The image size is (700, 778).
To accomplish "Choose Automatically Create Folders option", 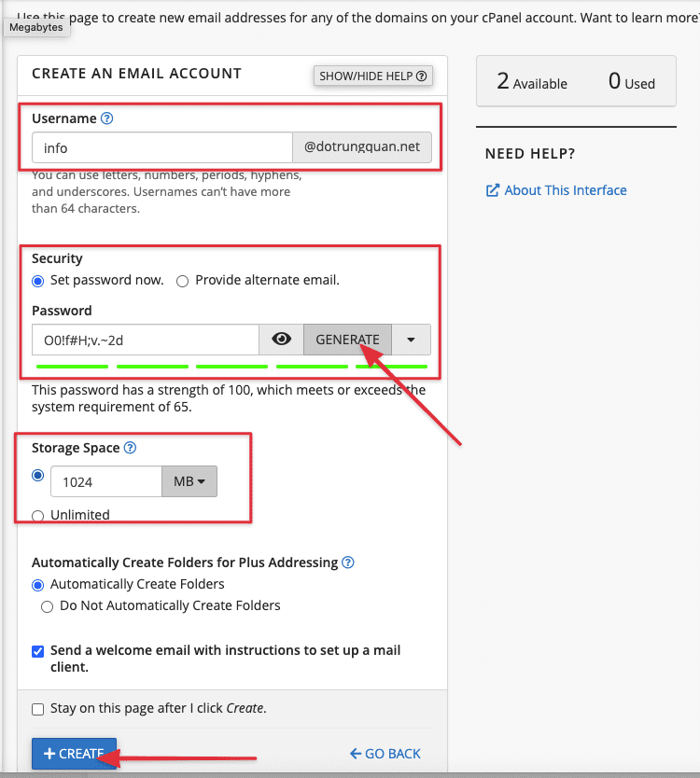I will point(38,585).
